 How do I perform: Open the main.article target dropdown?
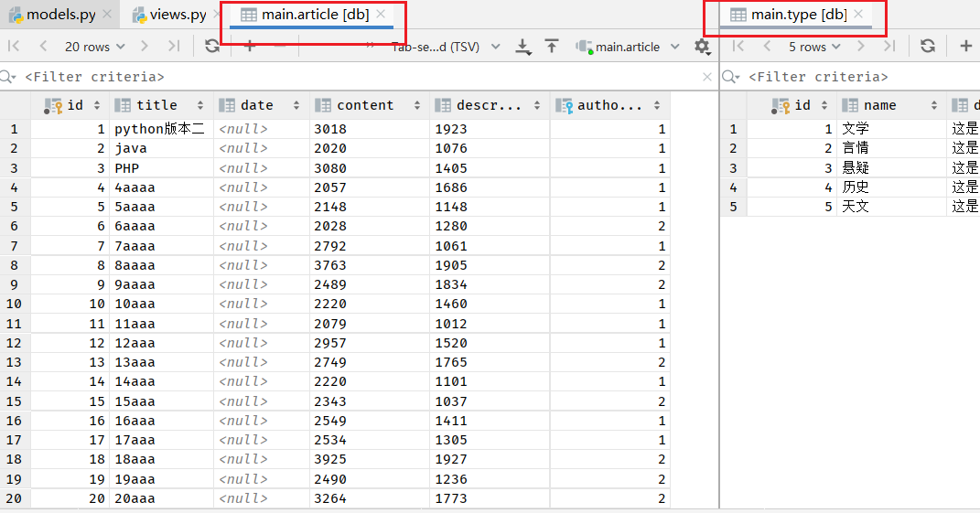coord(628,47)
